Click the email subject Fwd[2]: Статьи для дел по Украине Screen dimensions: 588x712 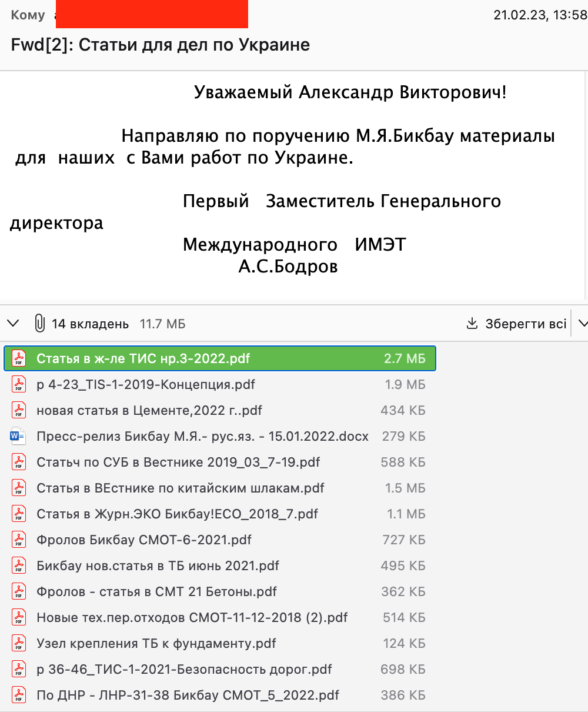tap(161, 45)
